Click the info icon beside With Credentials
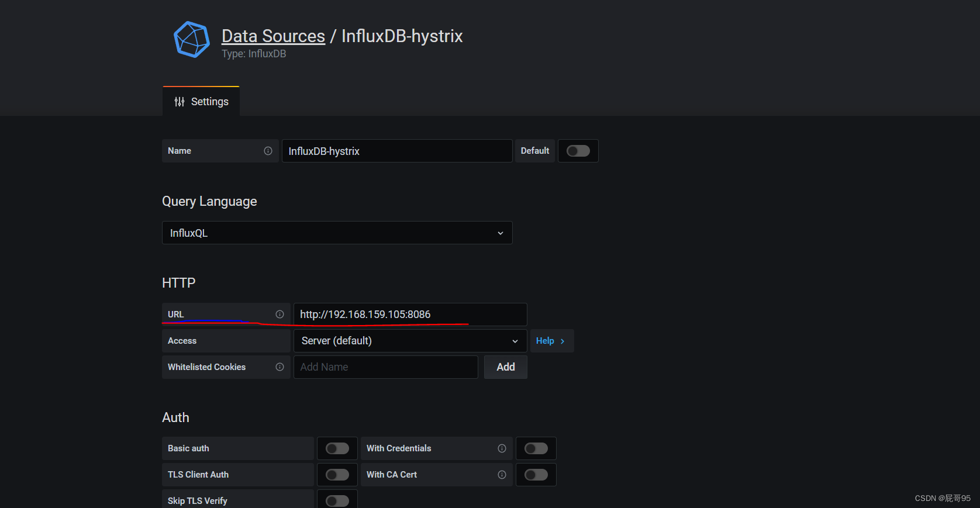Viewport: 980px width, 508px height. coord(502,448)
